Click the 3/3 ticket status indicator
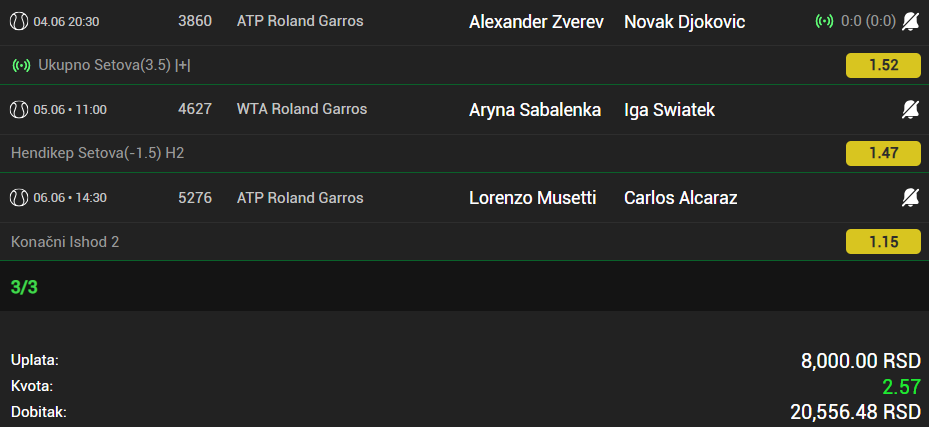 pos(24,287)
